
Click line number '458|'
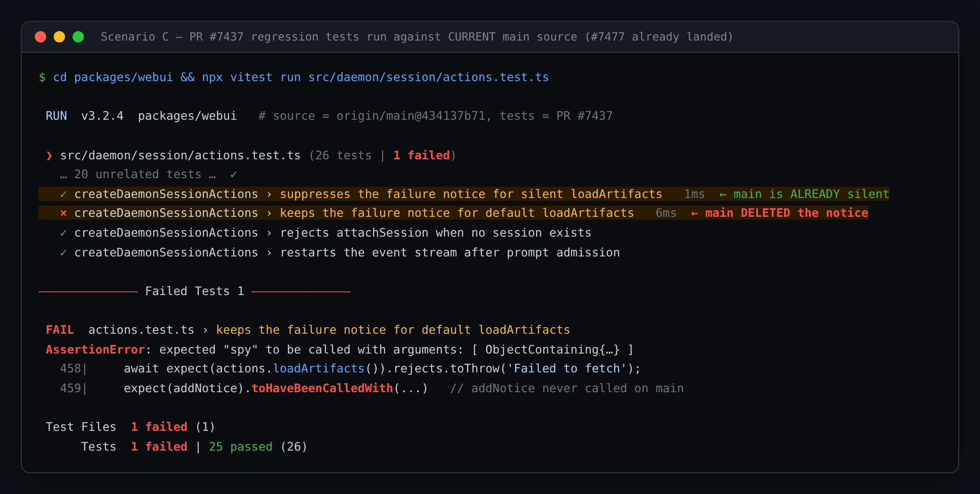click(x=73, y=369)
